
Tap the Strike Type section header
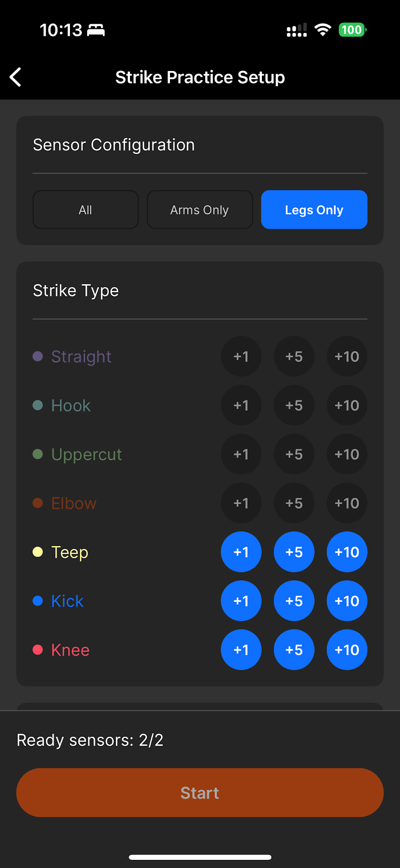point(75,290)
